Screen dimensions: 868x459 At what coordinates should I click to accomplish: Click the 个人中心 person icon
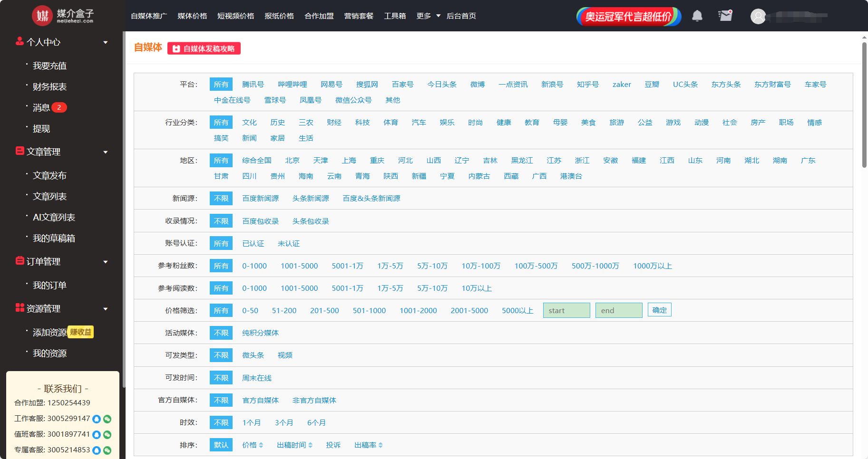(20, 41)
